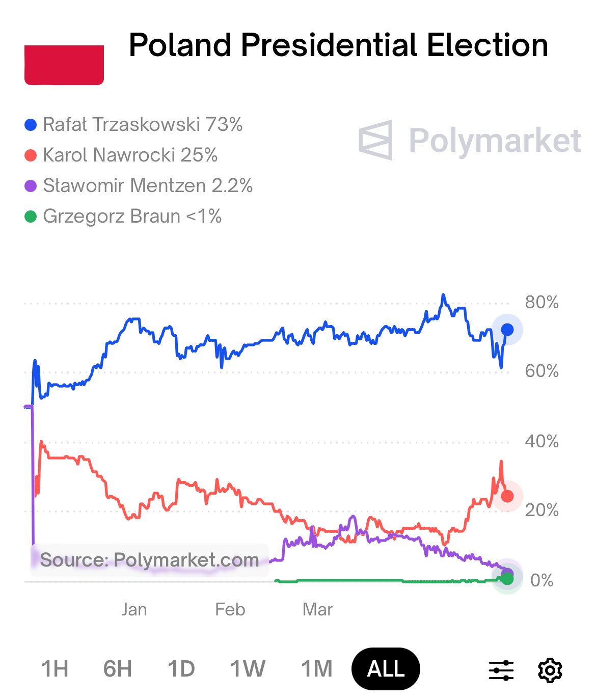This screenshot has width=596, height=700.
Task: Open the chart filter sliders icon
Action: (501, 670)
